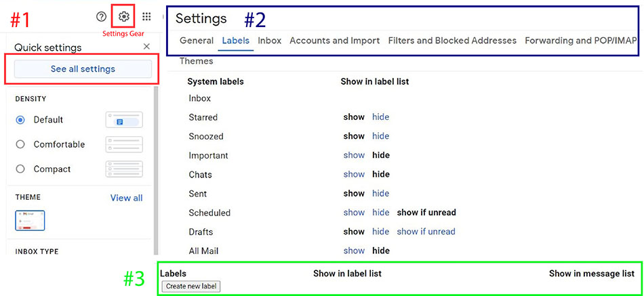Open Accounts and Import tab
The width and height of the screenshot is (644, 296).
click(334, 41)
